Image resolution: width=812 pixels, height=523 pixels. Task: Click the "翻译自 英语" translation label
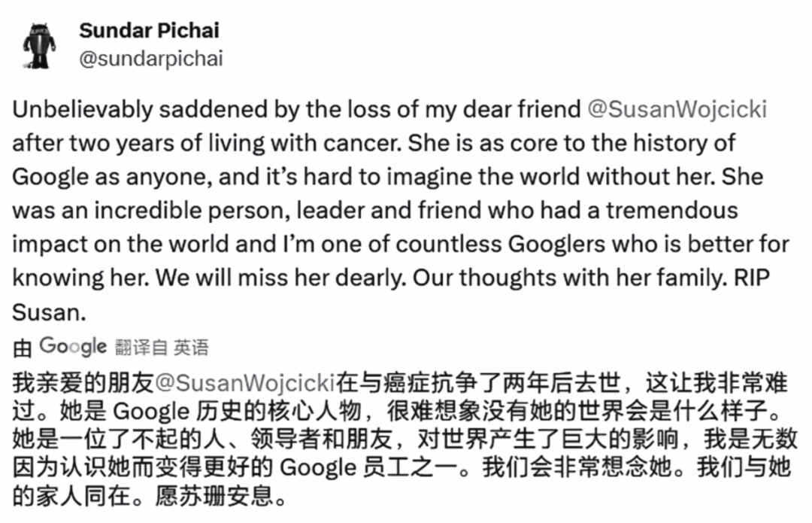tap(162, 347)
